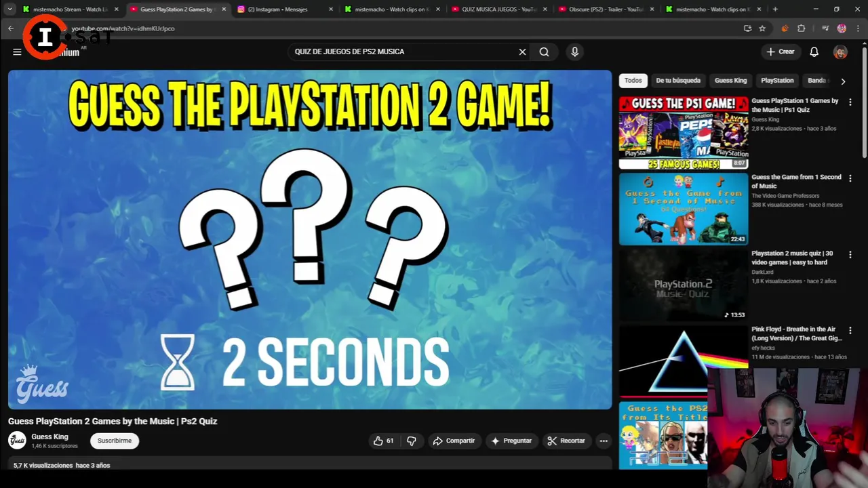
Task: Click the address bar URL
Action: coord(123,28)
